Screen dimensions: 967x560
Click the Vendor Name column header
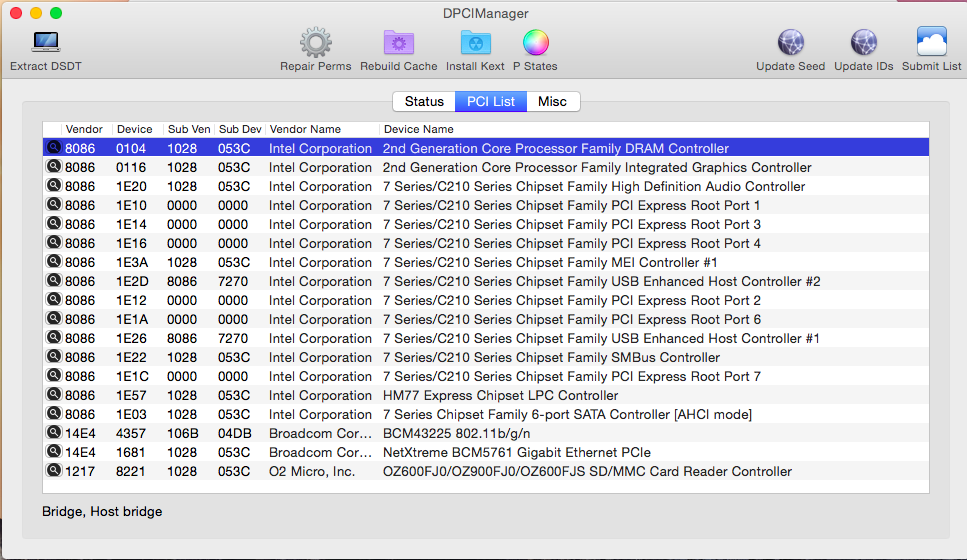tap(305, 129)
